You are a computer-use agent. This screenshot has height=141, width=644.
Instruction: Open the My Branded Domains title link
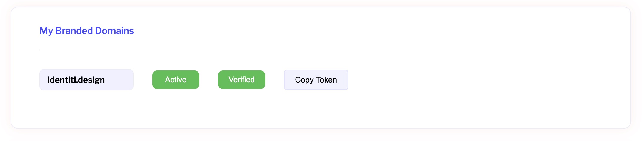(x=86, y=31)
